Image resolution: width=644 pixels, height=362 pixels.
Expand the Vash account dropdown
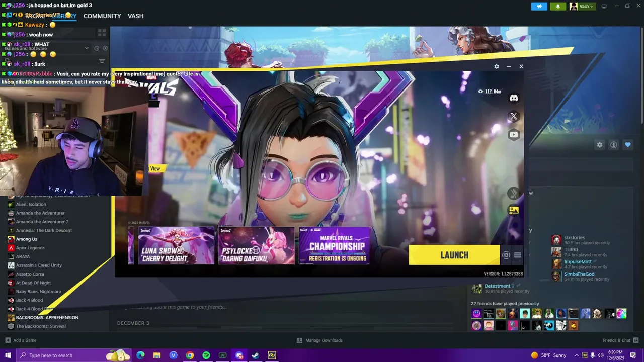582,6
